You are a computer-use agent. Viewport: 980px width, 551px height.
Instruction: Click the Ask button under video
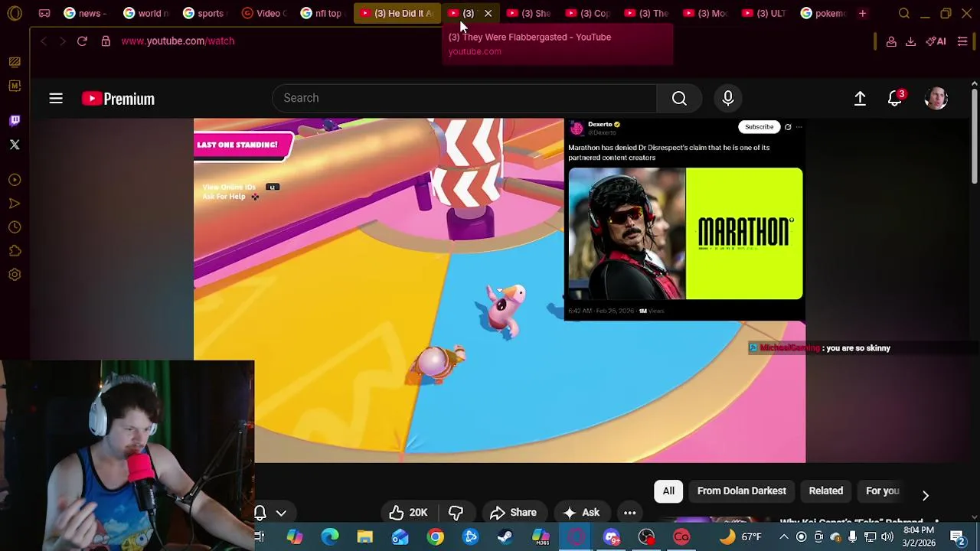[581, 513]
